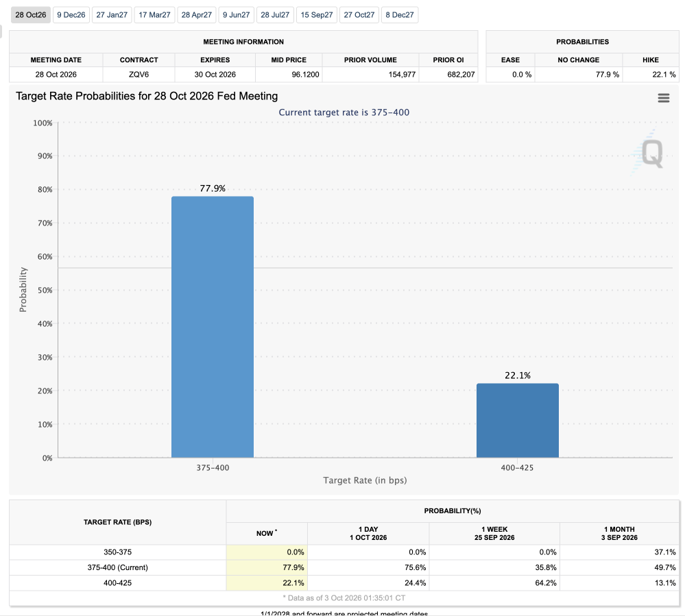The width and height of the screenshot is (685, 616).
Task: Click the 350-375 target rate row label
Action: coord(117,552)
